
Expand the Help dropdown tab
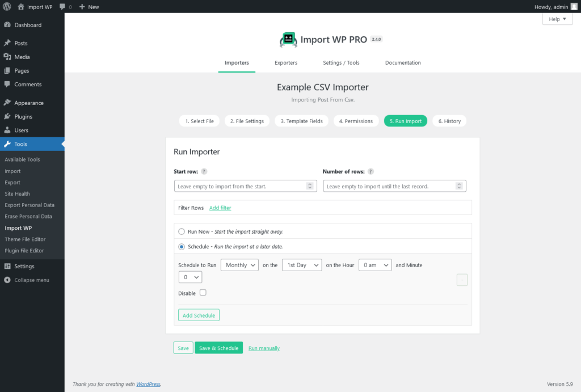pos(557,19)
